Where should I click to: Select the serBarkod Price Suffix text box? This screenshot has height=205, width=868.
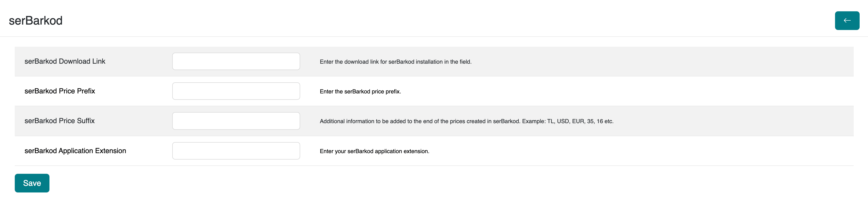tap(236, 121)
